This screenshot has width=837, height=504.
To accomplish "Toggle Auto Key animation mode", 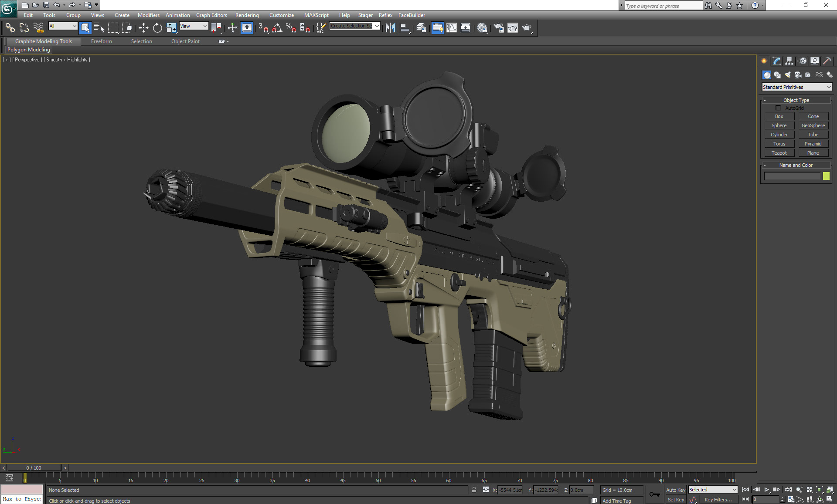I will (x=676, y=490).
